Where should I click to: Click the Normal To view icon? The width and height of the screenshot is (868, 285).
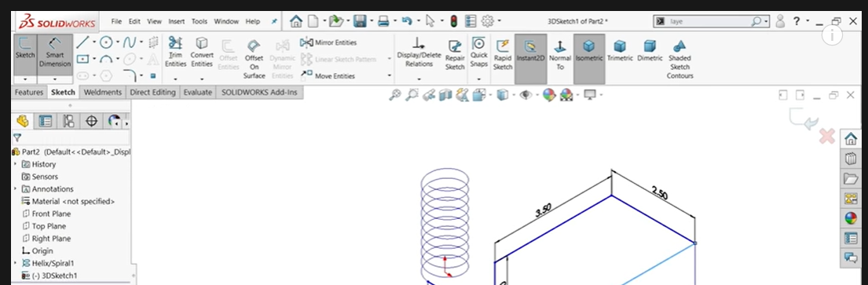[x=559, y=54]
